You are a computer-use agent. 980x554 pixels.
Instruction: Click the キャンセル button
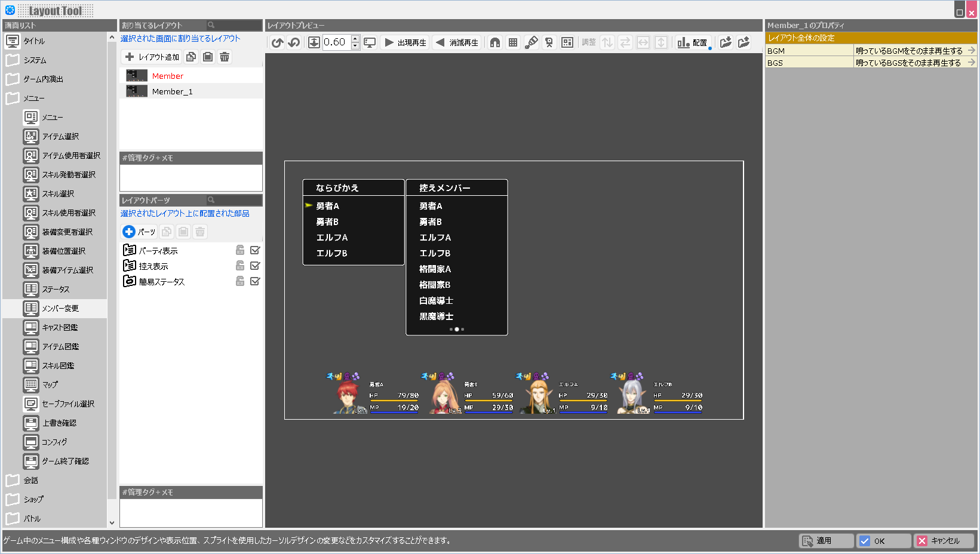[x=944, y=541]
